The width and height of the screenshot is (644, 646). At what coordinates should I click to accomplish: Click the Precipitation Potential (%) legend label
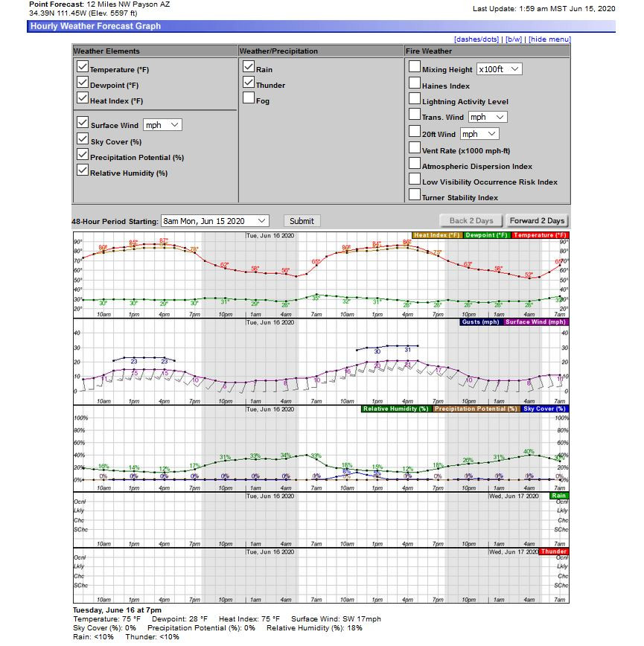coord(476,409)
